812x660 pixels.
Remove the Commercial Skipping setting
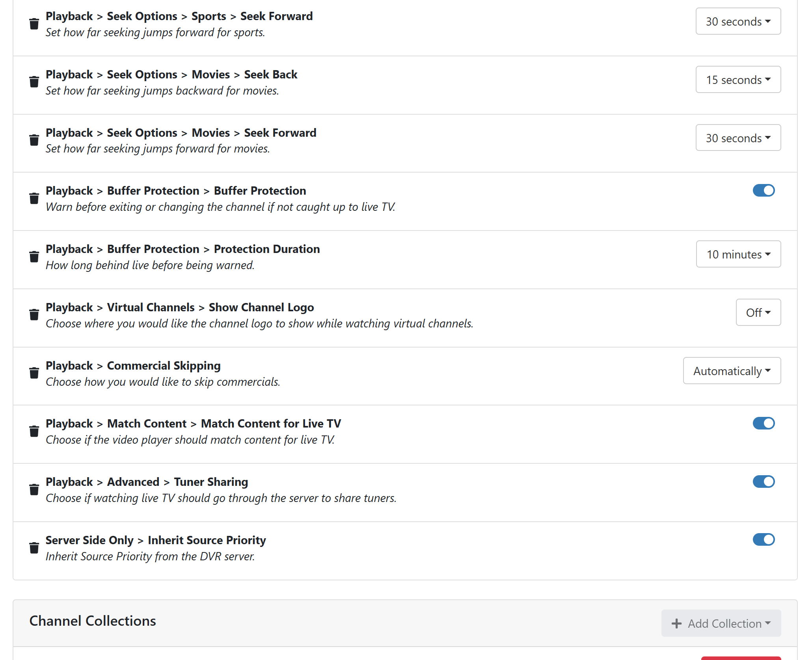34,373
